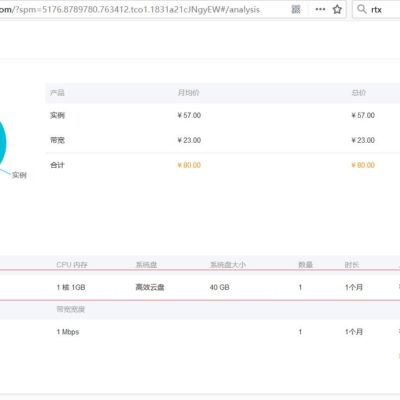The image size is (400, 400).
Task: Click the 带宽宽度 section header
Action: click(71, 309)
